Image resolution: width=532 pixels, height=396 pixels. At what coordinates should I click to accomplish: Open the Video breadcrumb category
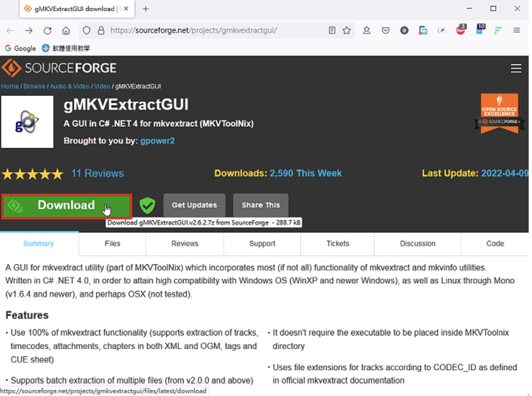coord(102,86)
